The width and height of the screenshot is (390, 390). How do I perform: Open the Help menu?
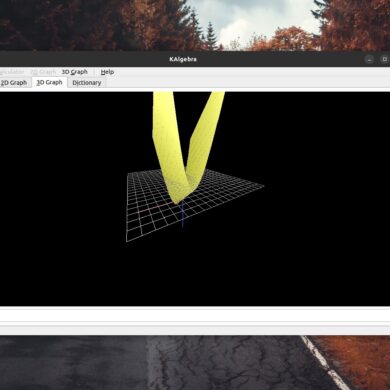[107, 72]
